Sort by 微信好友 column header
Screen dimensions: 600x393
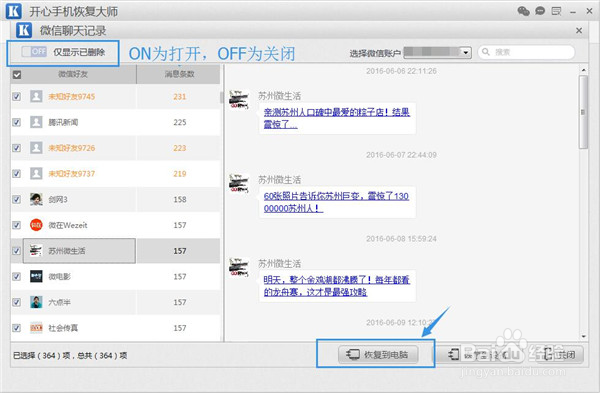(73, 74)
